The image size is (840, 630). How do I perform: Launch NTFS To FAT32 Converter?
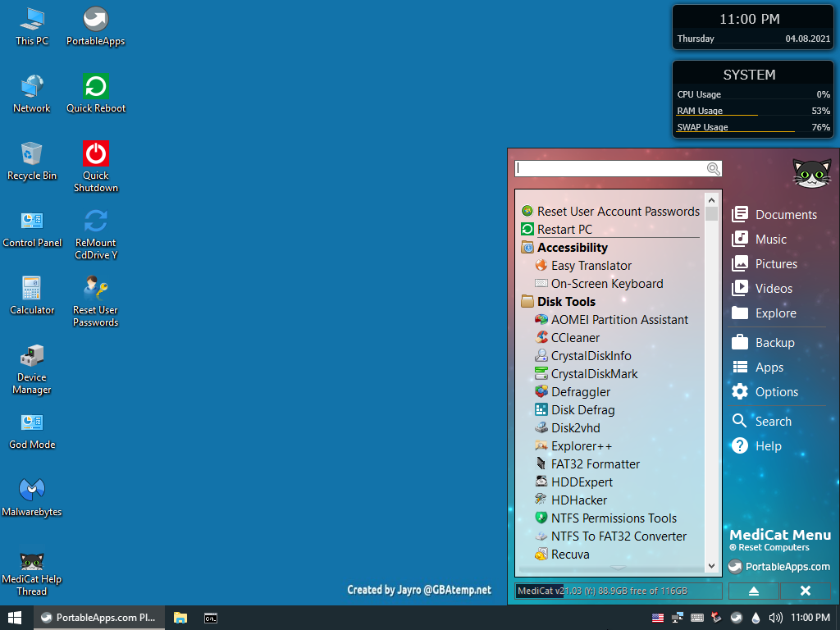tap(610, 536)
